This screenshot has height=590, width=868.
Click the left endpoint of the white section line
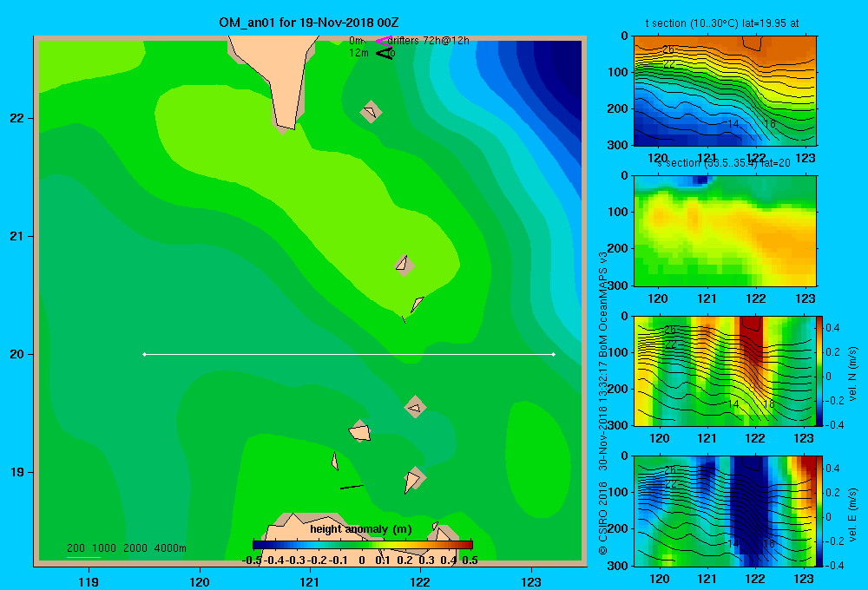tap(144, 354)
